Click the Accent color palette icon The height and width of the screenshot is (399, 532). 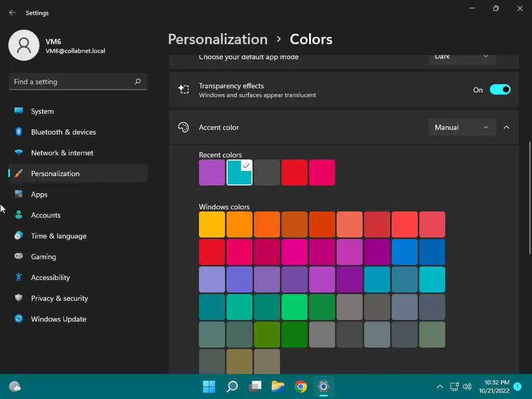click(x=183, y=127)
